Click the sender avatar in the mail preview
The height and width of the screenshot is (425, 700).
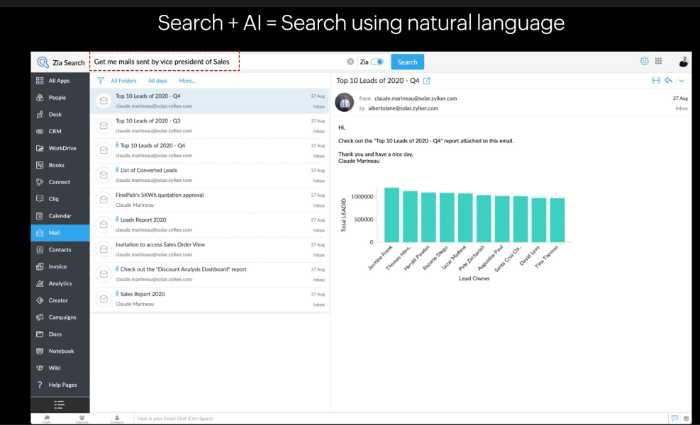tap(344, 103)
